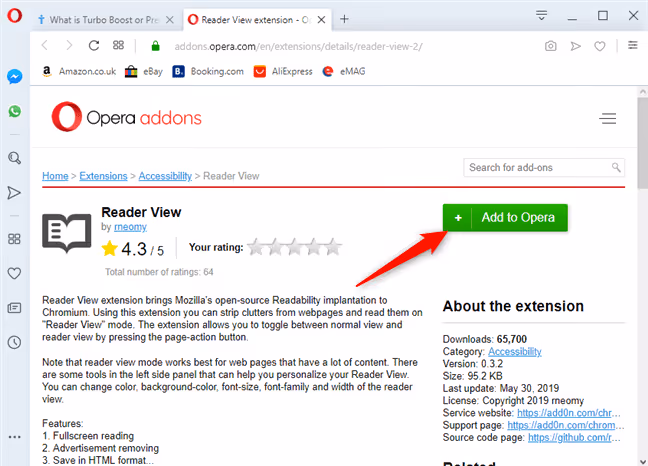Click the Last update May 30, 2019 text
This screenshot has height=466, width=648.
coord(501,388)
